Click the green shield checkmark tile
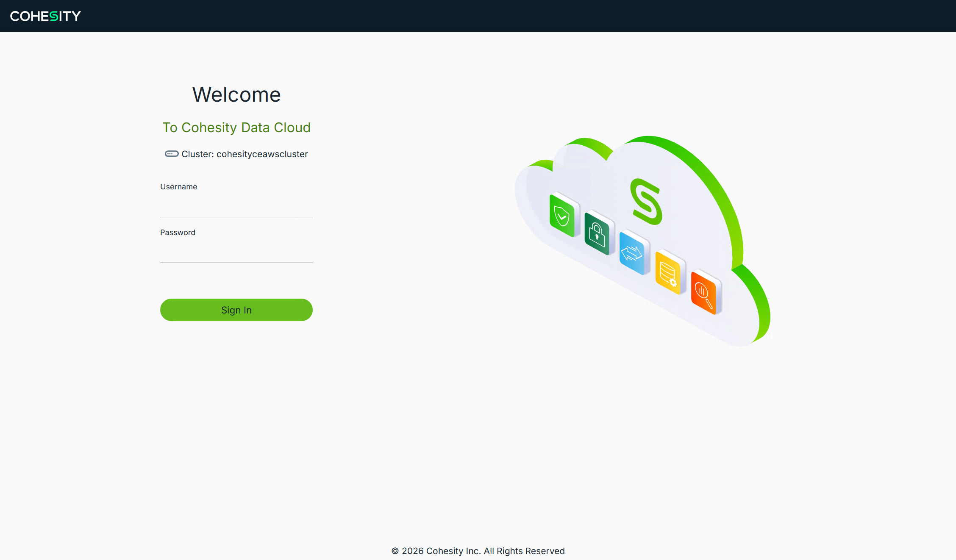Image resolution: width=956 pixels, height=560 pixels. [564, 215]
